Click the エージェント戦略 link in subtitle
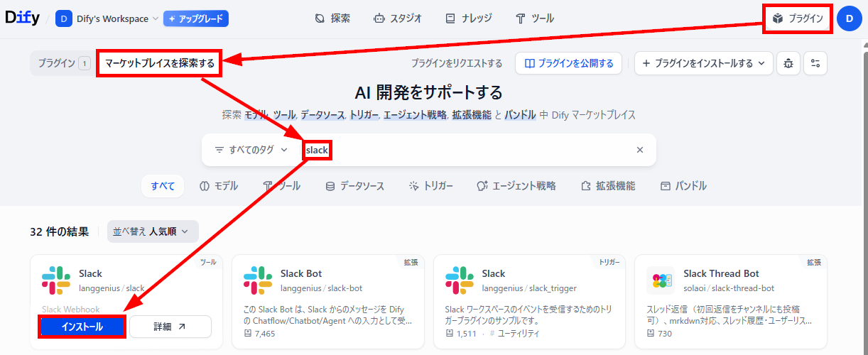 (x=415, y=114)
